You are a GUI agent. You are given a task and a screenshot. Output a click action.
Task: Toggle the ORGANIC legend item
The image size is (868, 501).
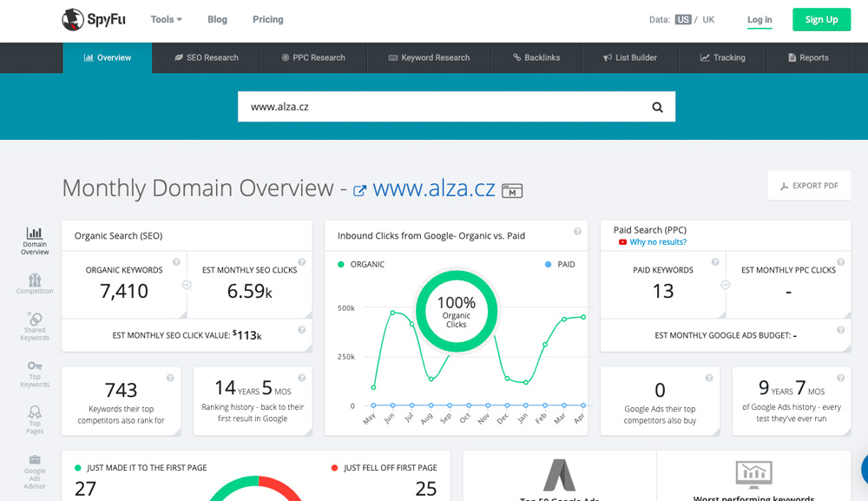point(361,265)
